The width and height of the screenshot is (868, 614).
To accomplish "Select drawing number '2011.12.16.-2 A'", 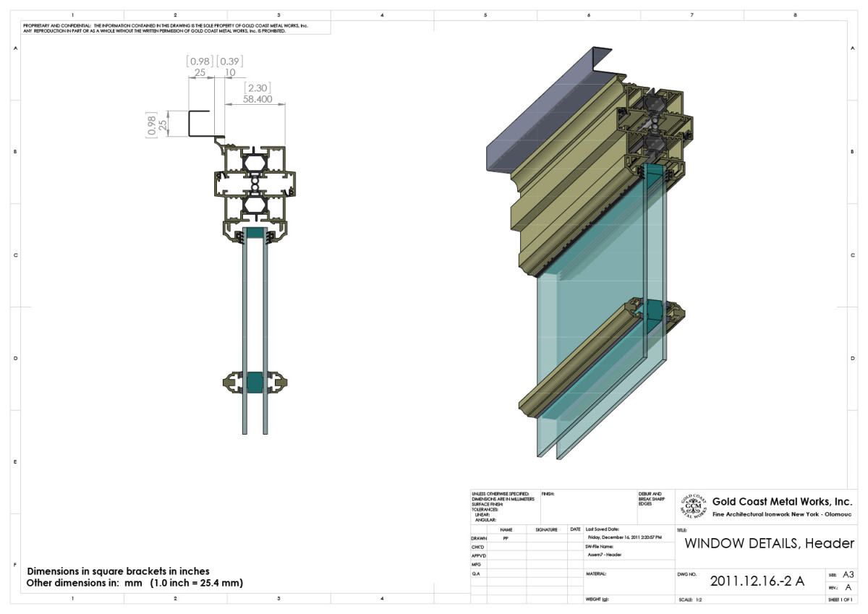I will tap(757, 580).
